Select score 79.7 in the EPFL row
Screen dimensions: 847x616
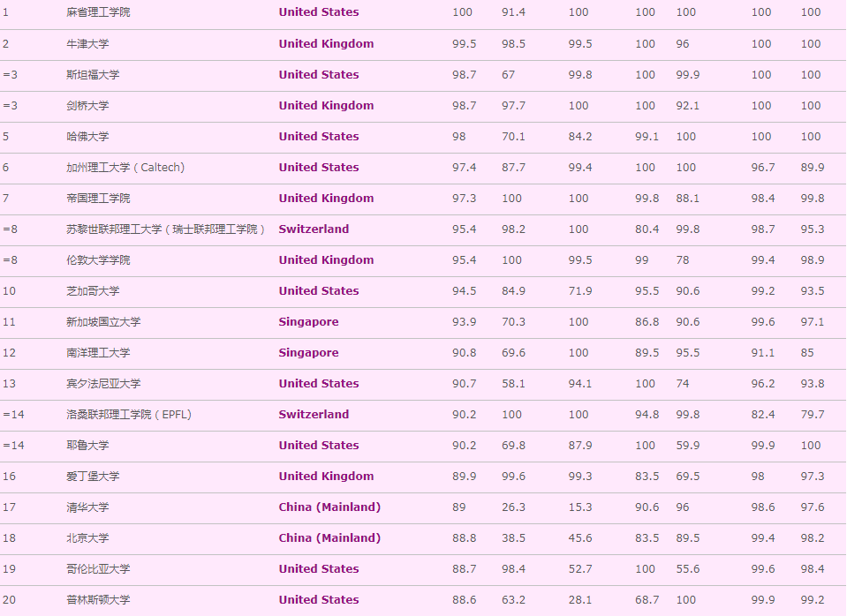click(x=813, y=414)
